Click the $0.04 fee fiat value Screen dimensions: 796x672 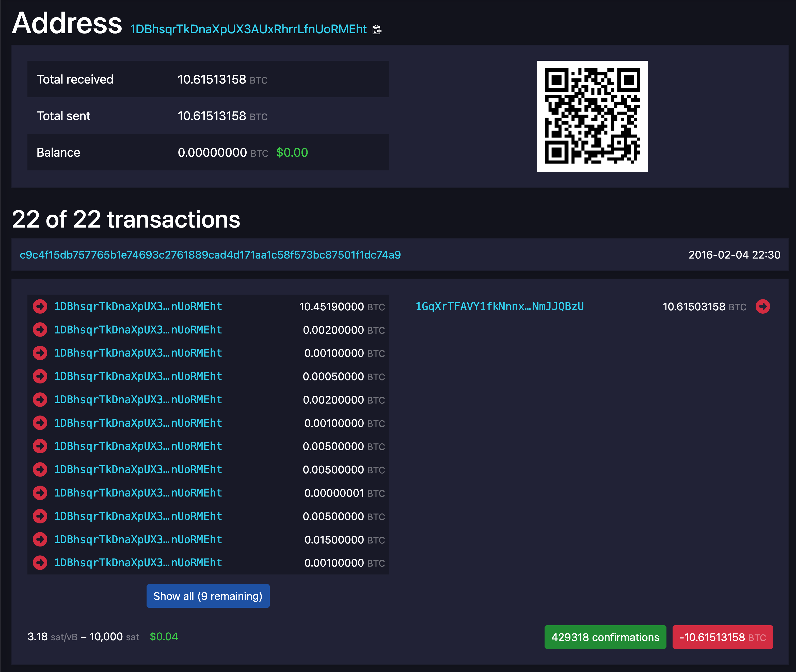click(x=164, y=636)
